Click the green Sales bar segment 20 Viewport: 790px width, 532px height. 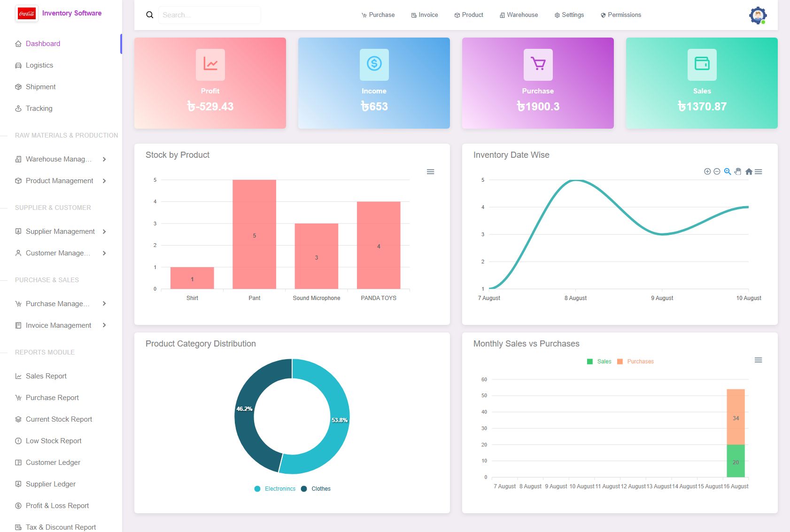[736, 461]
